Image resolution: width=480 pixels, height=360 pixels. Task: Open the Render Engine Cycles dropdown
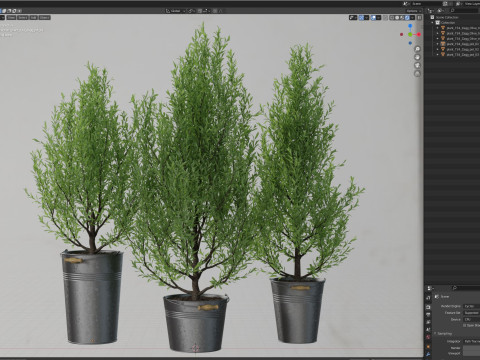coord(472,306)
